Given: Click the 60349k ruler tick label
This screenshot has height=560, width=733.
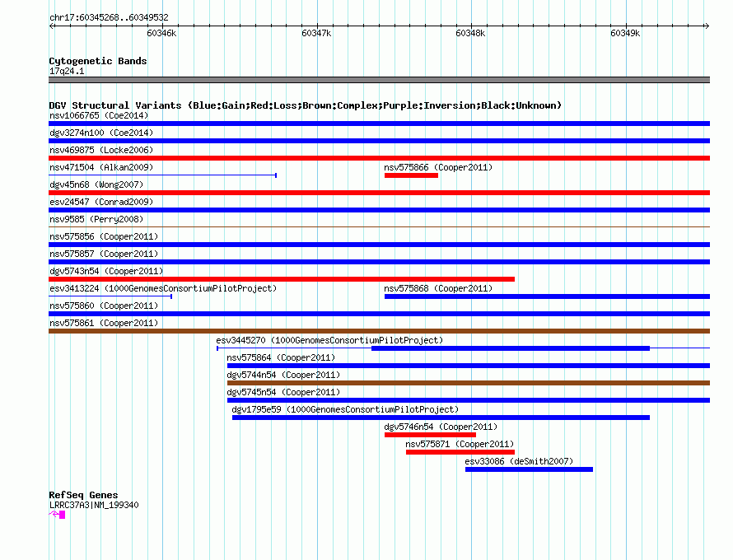Looking at the screenshot, I should (x=625, y=33).
